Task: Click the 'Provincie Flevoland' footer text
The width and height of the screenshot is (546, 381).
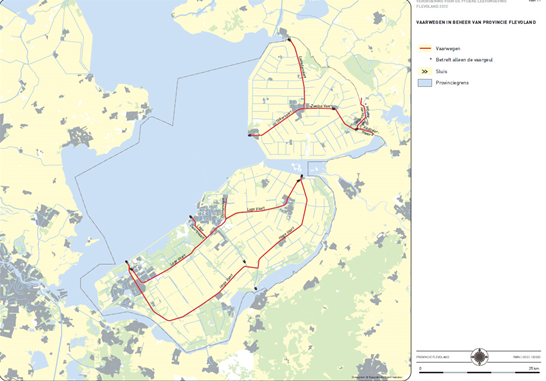Action: [x=432, y=357]
